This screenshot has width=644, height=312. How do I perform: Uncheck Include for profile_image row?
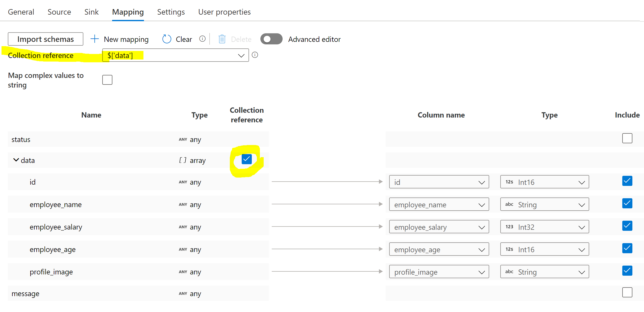coord(627,271)
